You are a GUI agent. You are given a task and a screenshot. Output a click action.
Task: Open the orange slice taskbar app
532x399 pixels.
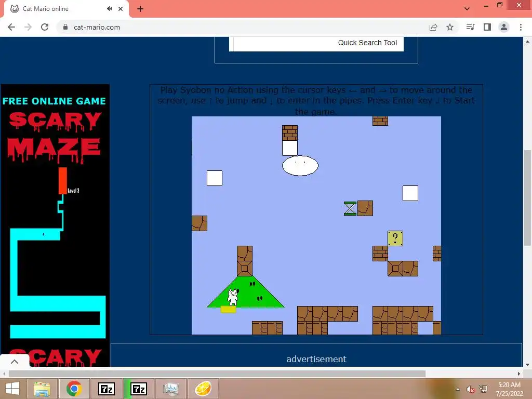point(203,389)
